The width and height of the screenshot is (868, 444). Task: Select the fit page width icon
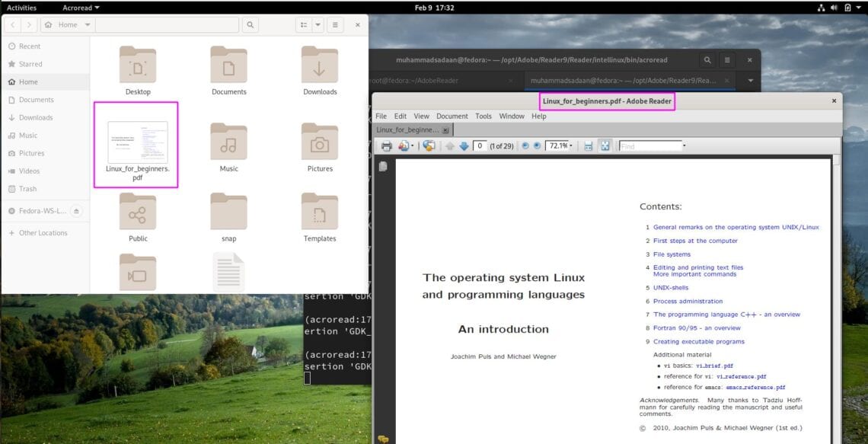[x=588, y=145]
